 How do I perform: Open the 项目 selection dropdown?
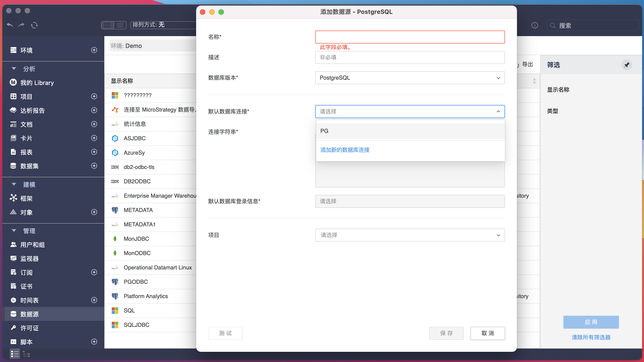pyautogui.click(x=410, y=235)
